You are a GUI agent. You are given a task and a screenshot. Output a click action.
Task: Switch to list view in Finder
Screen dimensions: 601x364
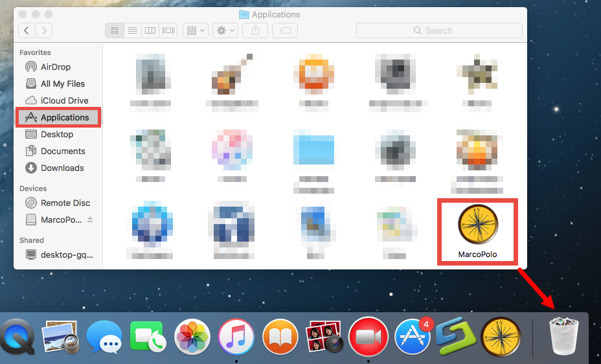tap(133, 30)
